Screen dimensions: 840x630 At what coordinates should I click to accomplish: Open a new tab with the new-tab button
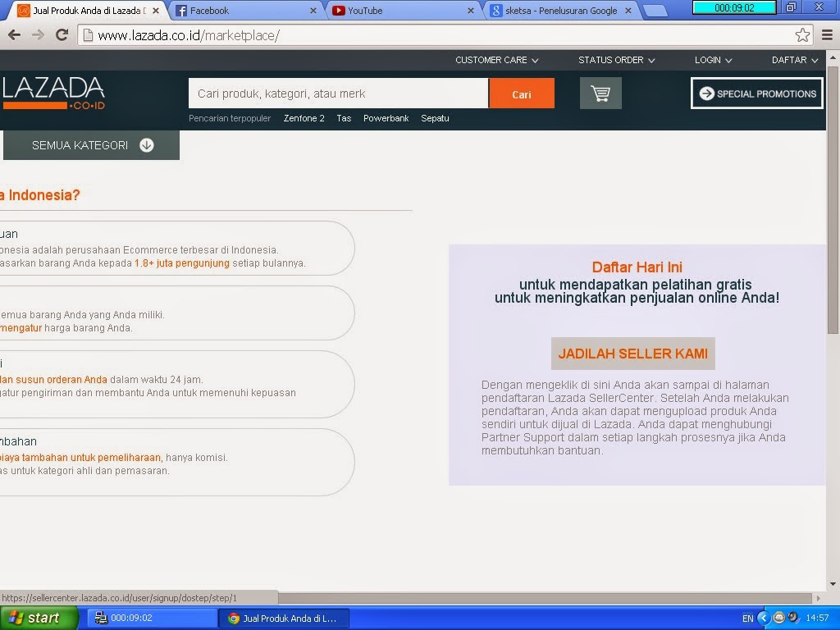(x=655, y=11)
